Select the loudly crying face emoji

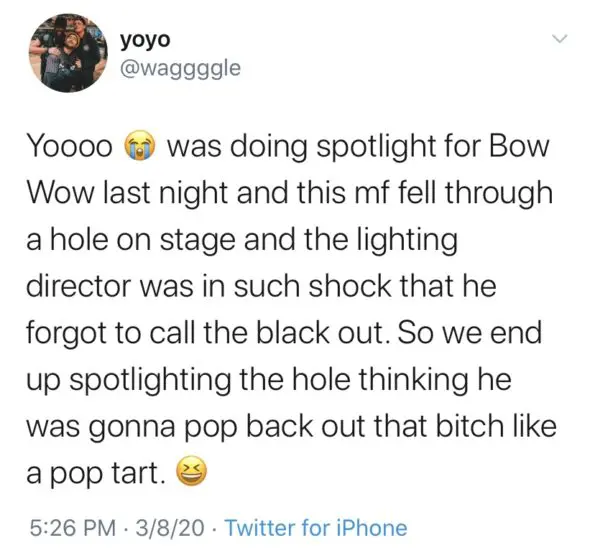(140, 147)
